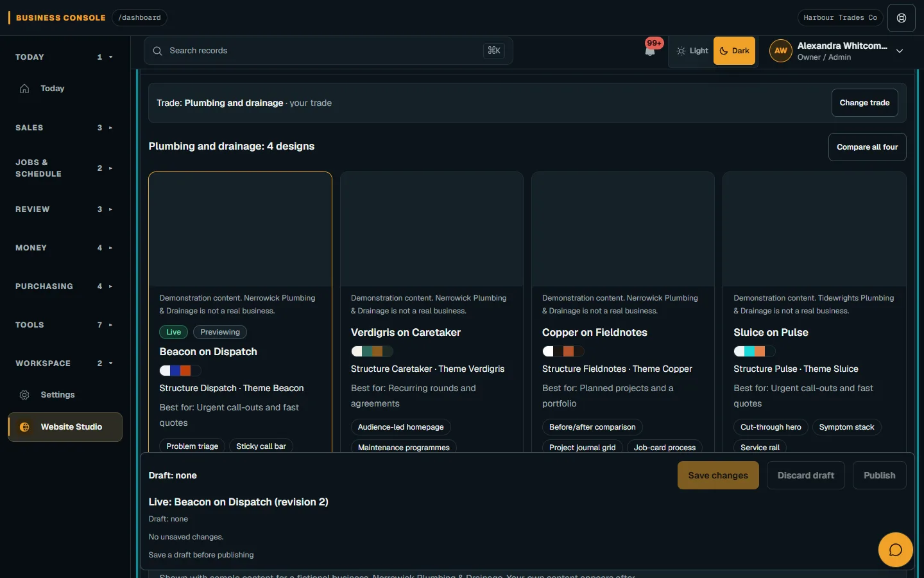Expand the SALES sidebar section
The image size is (924, 578).
[x=65, y=128]
